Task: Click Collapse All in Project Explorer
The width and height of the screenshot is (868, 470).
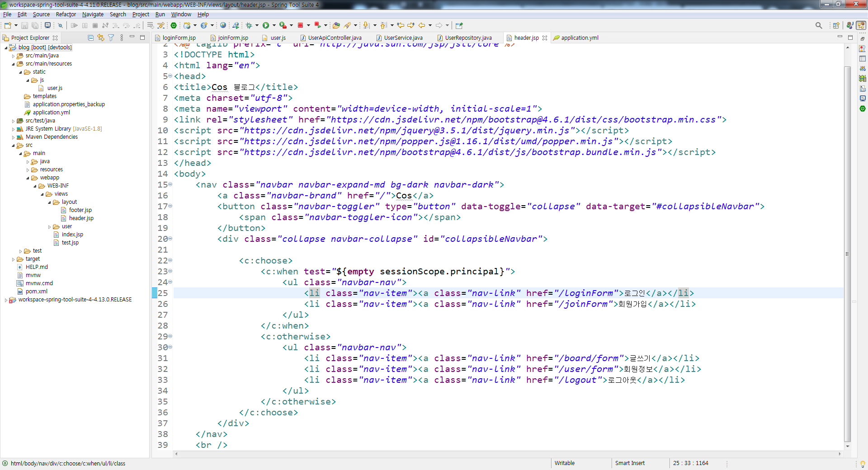Action: point(90,38)
